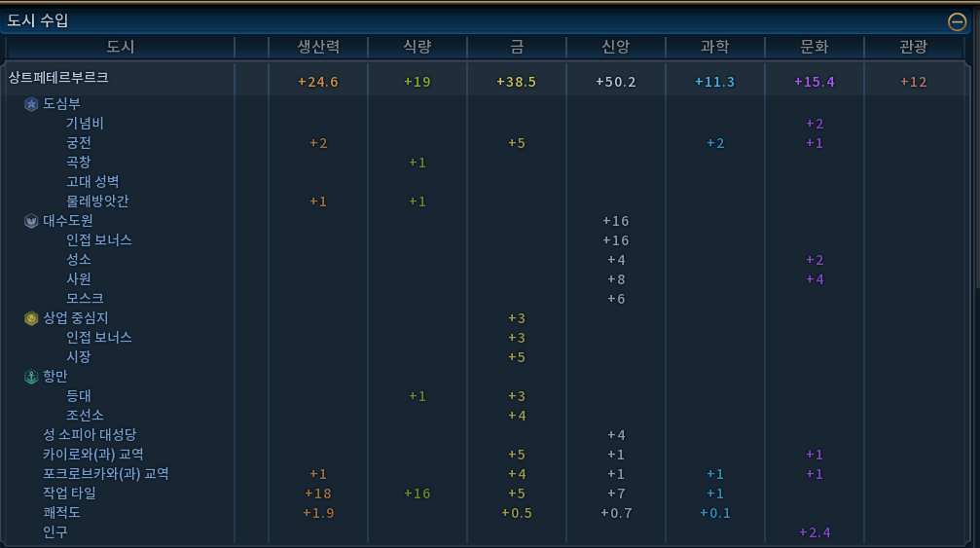This screenshot has width=980, height=548.
Task: Select the 물레방앗간 building row
Action: [x=97, y=201]
